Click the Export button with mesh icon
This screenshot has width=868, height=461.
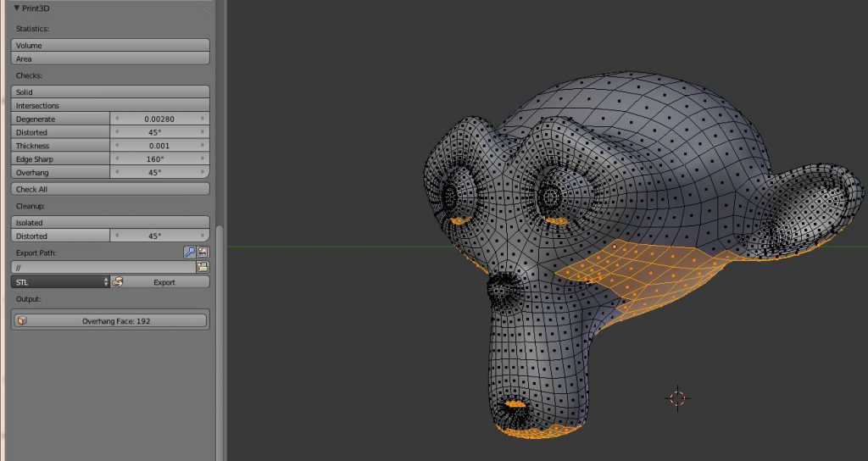click(x=160, y=282)
